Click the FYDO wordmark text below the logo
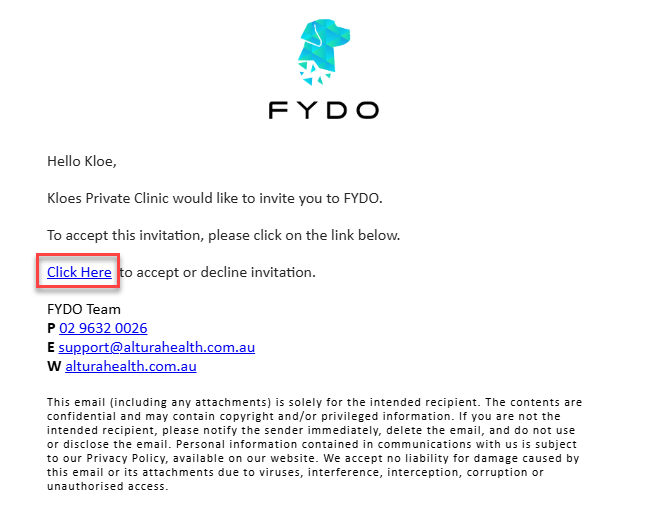This screenshot has width=646, height=506. click(324, 110)
